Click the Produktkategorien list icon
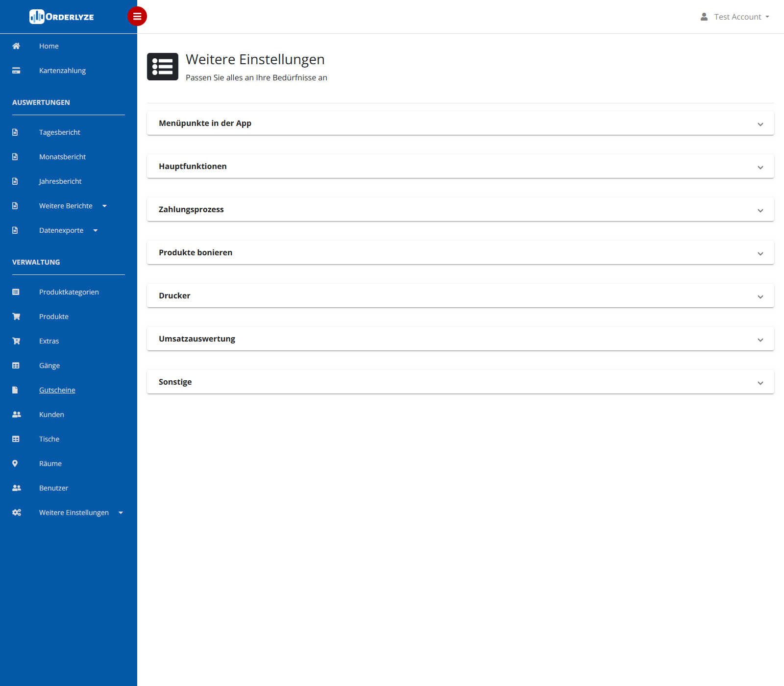The image size is (784, 686). pos(16,292)
